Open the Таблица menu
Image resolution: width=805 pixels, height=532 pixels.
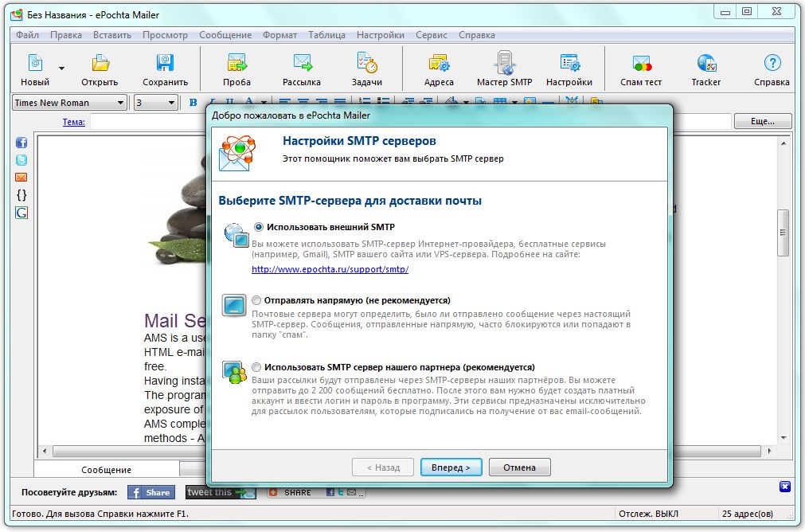click(326, 35)
